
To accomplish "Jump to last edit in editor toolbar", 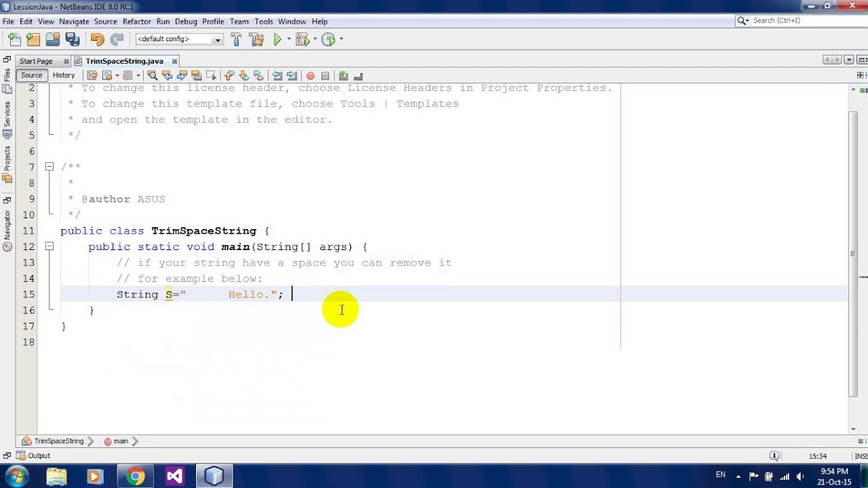I will coord(92,75).
